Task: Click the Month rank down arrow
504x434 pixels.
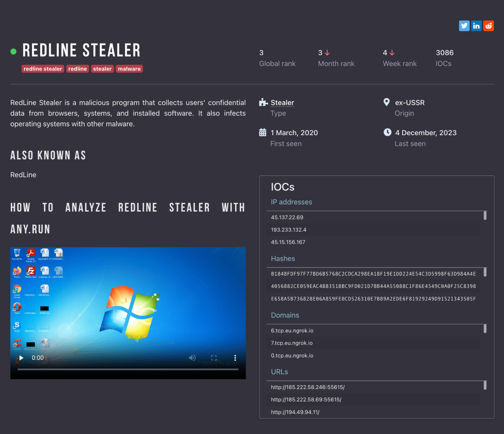Action: click(327, 53)
